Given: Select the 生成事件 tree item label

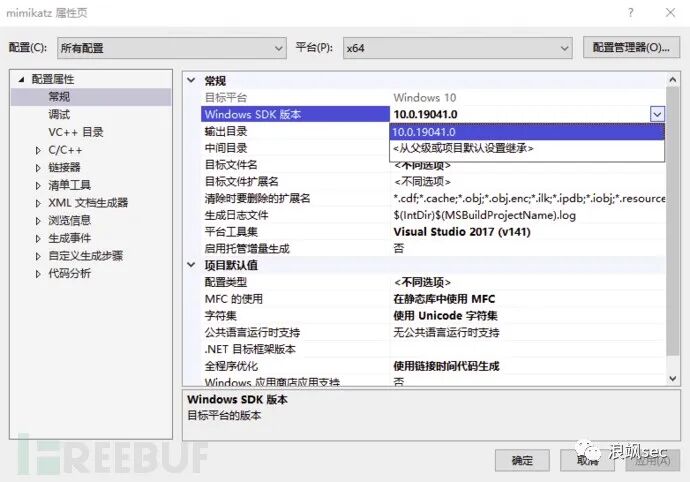Looking at the screenshot, I should 70,238.
